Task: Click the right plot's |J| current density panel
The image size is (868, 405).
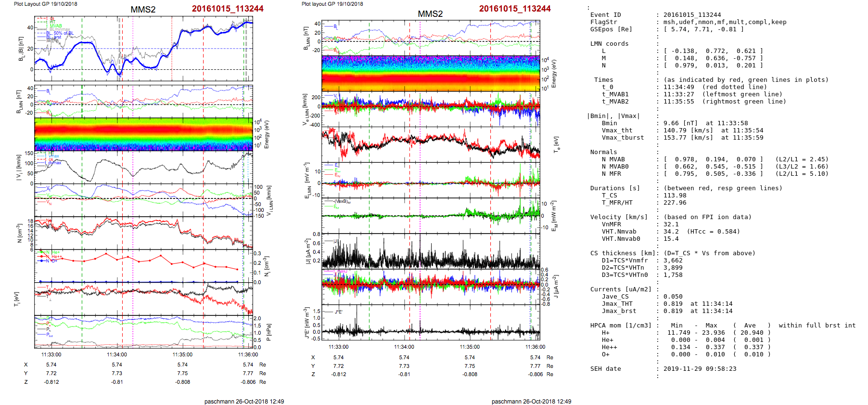Action: click(x=431, y=251)
